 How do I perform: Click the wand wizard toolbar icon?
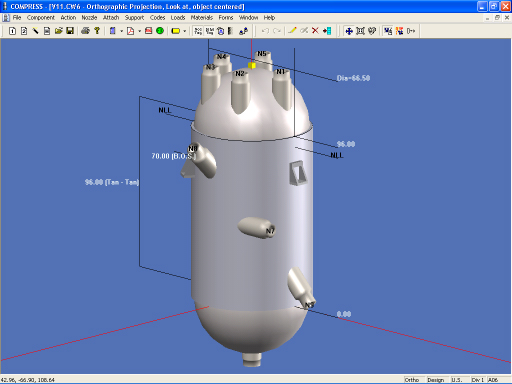coord(35,31)
